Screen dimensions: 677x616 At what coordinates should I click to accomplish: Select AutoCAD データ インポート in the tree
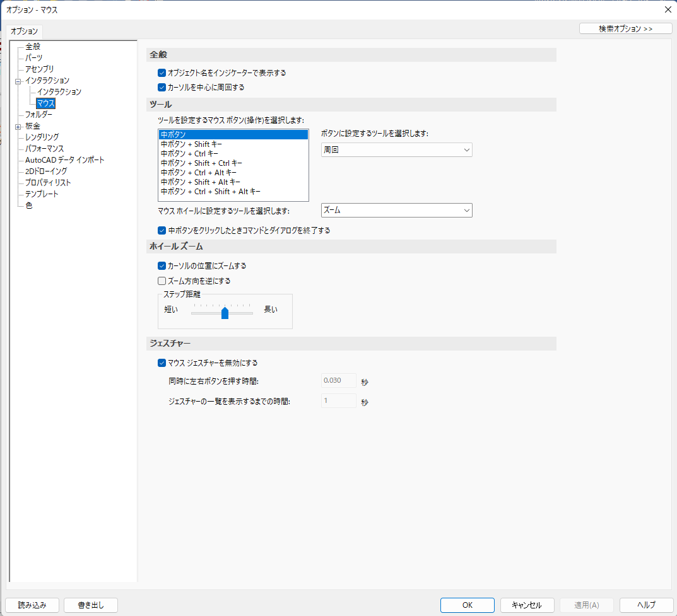64,160
